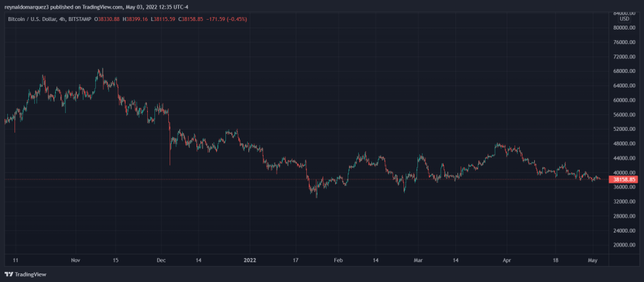Screen dimensions: 644x282
Task: Click the current price label 38158.85
Action: 624,179
